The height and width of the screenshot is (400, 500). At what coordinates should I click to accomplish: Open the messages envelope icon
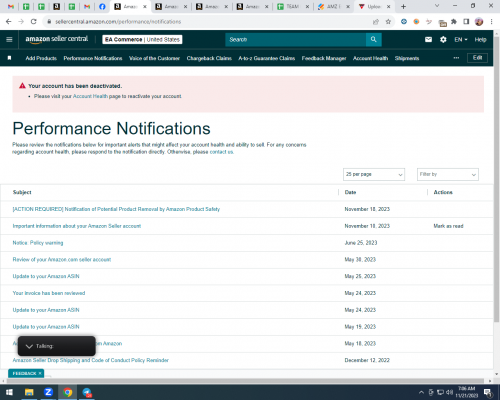428,40
